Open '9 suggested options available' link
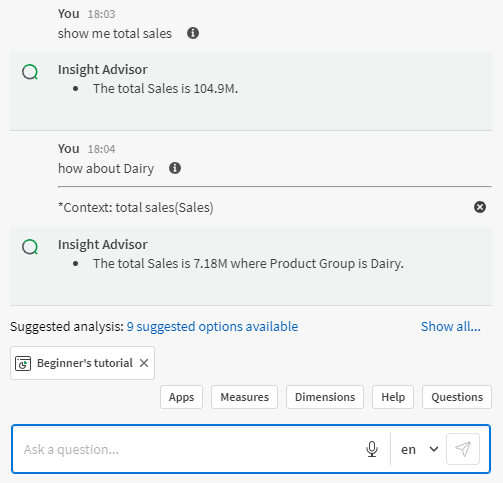The image size is (503, 483). pos(212,327)
